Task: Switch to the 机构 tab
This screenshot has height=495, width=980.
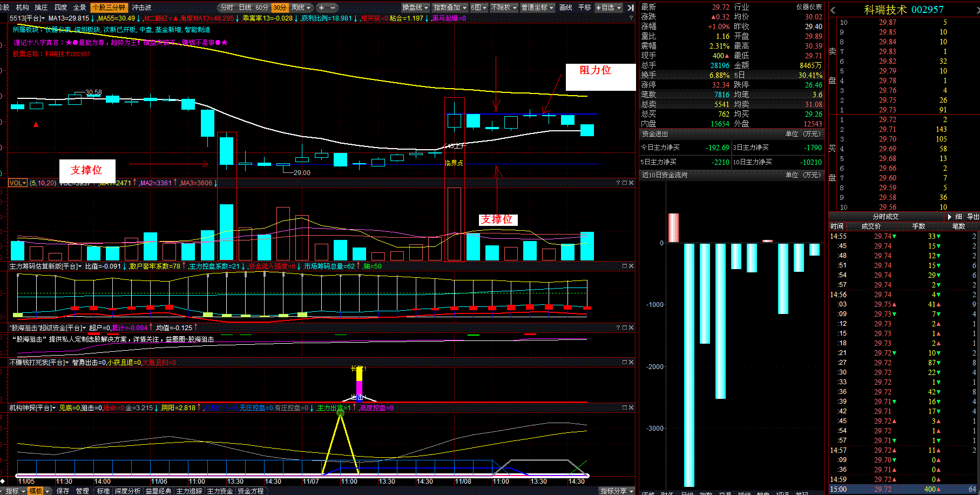Action: (22, 8)
